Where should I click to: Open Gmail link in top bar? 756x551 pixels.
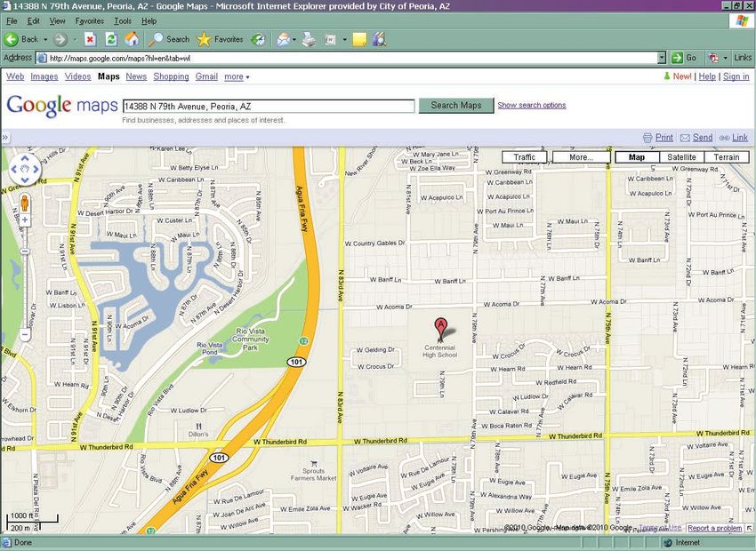[x=206, y=76]
